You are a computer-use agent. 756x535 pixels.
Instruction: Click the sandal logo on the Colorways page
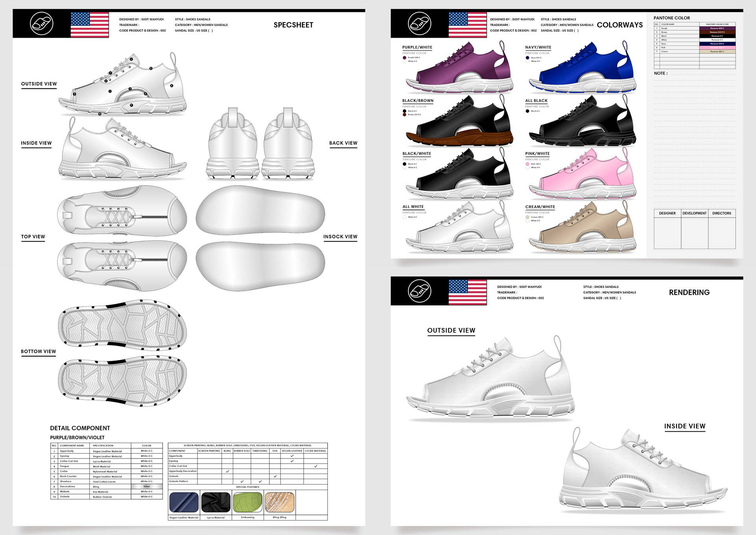coord(419,24)
